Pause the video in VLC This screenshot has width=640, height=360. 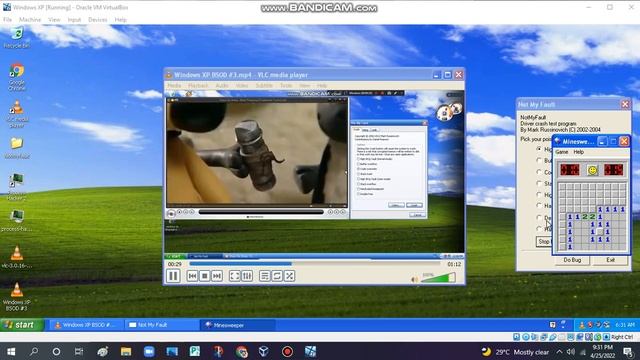click(x=173, y=276)
